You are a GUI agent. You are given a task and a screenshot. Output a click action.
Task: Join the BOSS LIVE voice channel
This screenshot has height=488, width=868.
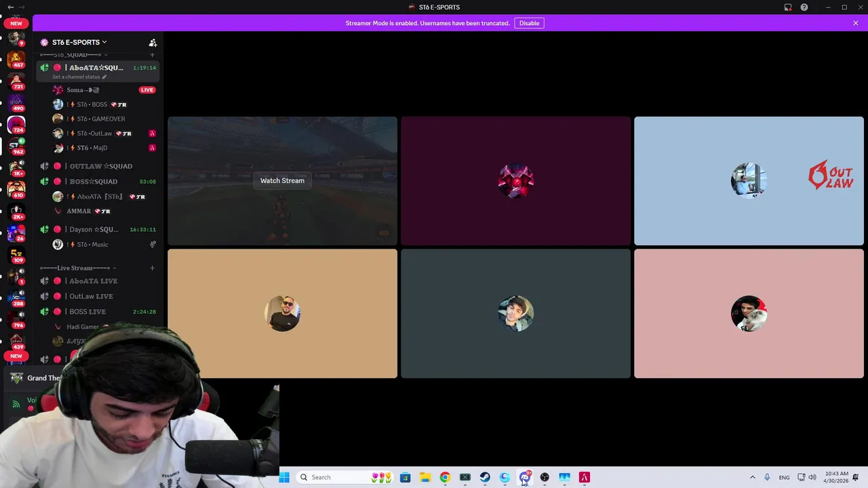(98, 311)
